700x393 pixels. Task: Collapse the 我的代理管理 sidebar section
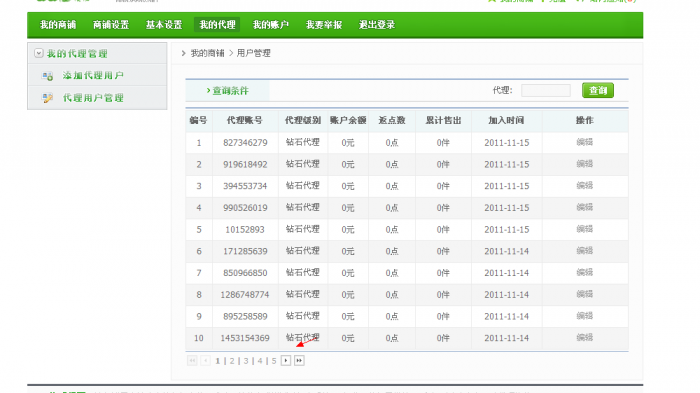click(x=39, y=53)
